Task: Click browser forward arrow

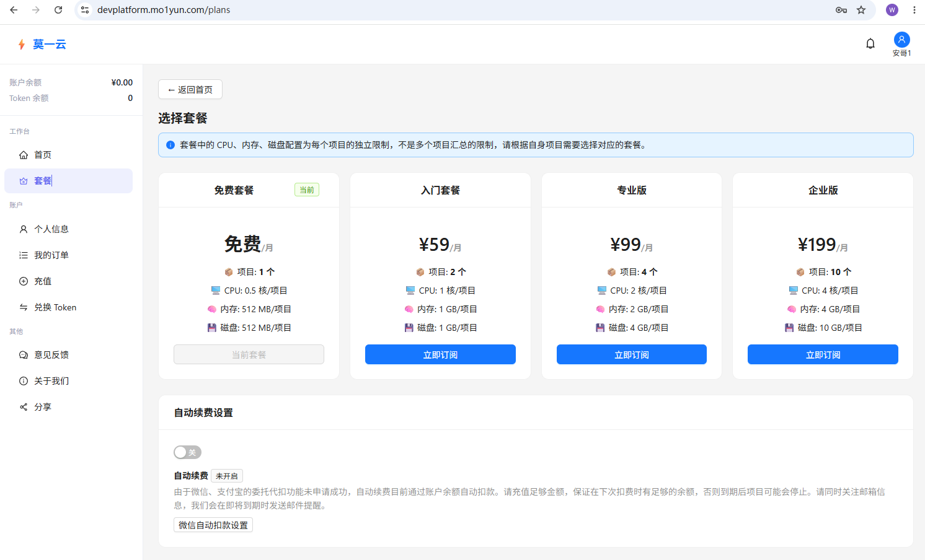Action: (x=36, y=10)
